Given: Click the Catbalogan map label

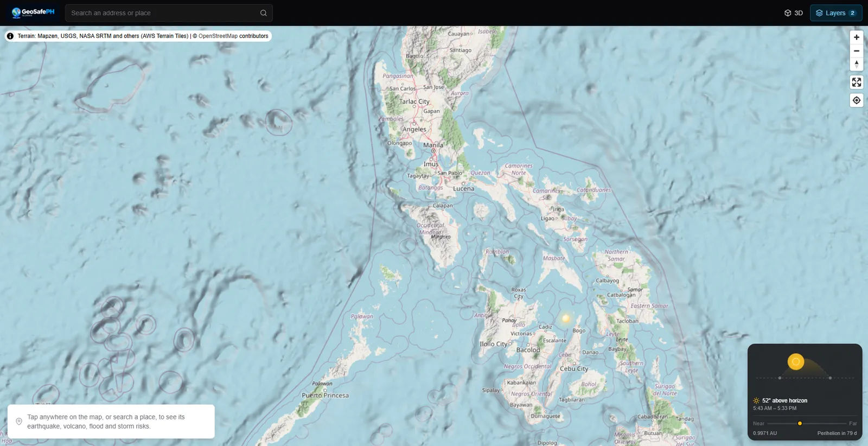Looking at the screenshot, I should tap(621, 295).
